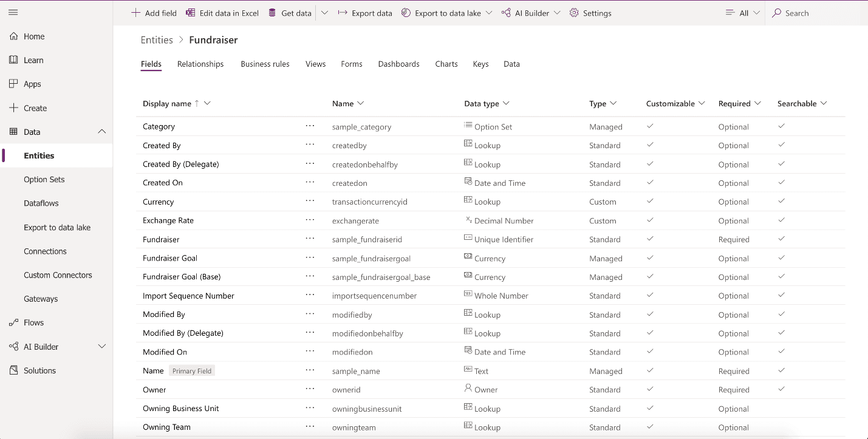Open Solutions in left navigation
Viewport: 868px width, 439px height.
point(39,370)
